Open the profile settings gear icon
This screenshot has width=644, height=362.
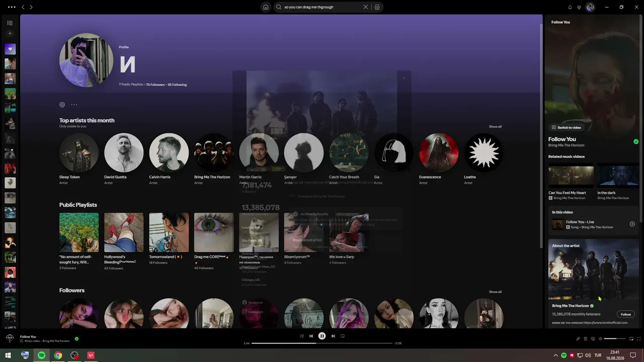[62, 105]
